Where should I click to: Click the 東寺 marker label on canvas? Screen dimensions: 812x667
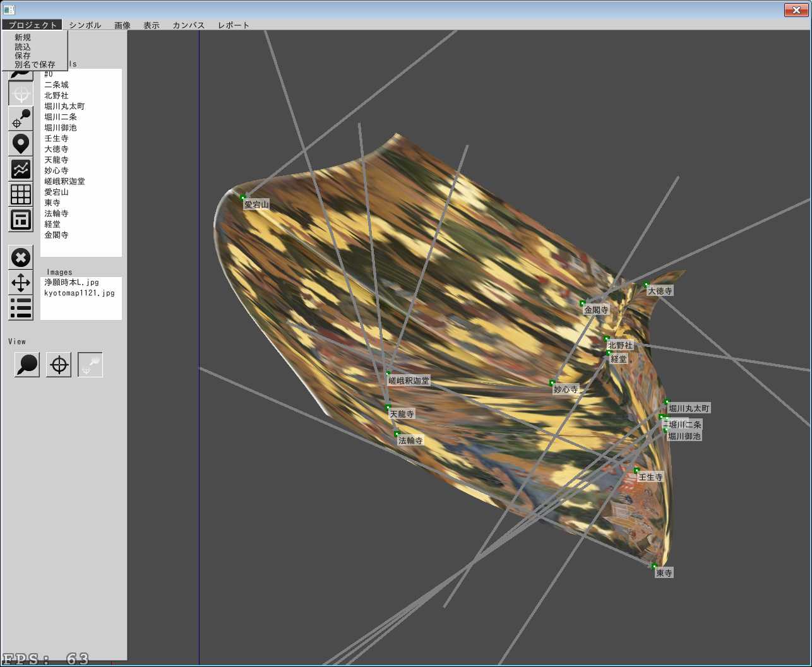pos(664,573)
